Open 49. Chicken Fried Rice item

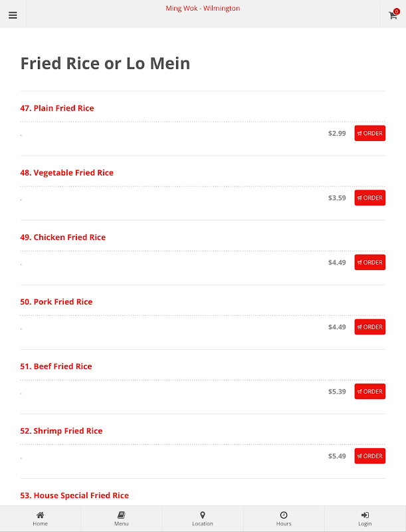pos(63,237)
